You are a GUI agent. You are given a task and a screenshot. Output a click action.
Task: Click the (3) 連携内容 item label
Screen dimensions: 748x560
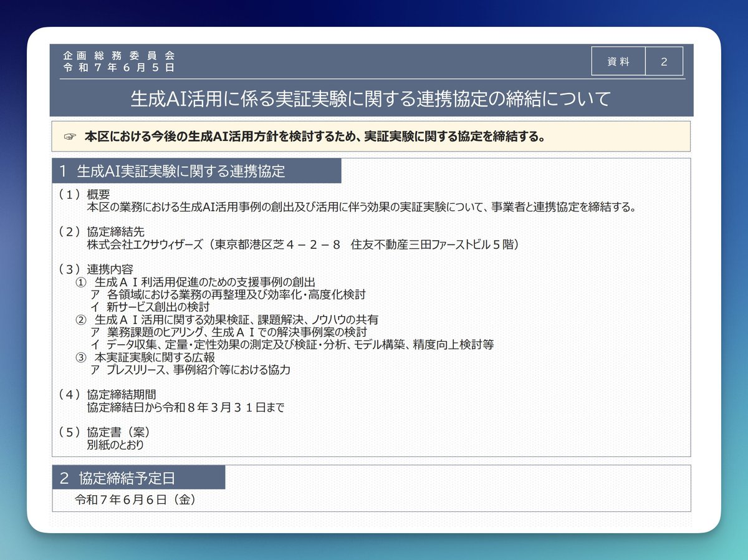pos(96,269)
